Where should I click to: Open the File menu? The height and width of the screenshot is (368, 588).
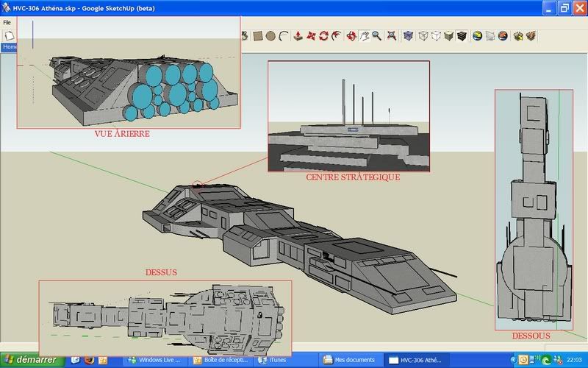pyautogui.click(x=7, y=23)
